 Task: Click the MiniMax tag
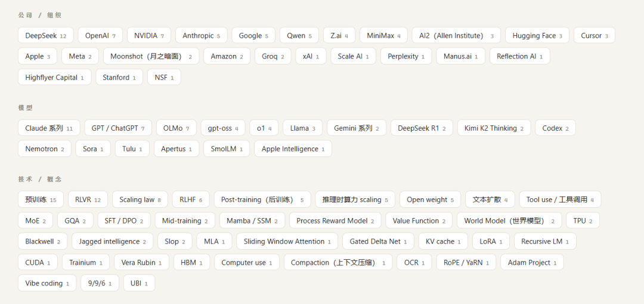(x=383, y=35)
